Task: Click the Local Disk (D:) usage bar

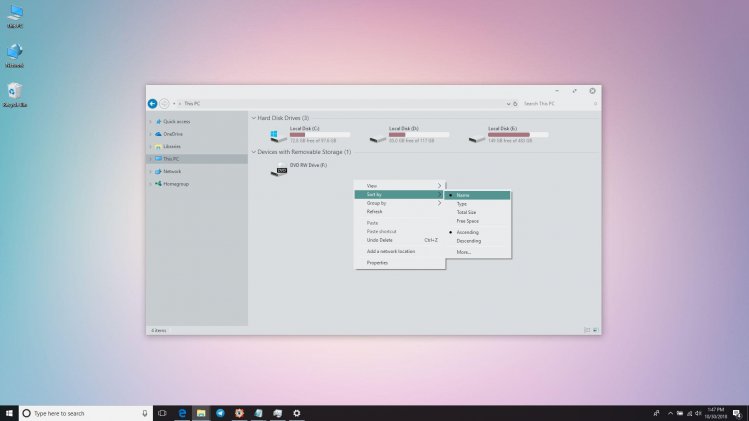Action: [419, 135]
